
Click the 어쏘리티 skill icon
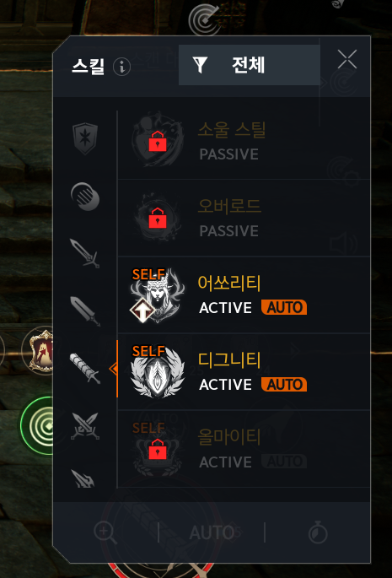tap(158, 295)
